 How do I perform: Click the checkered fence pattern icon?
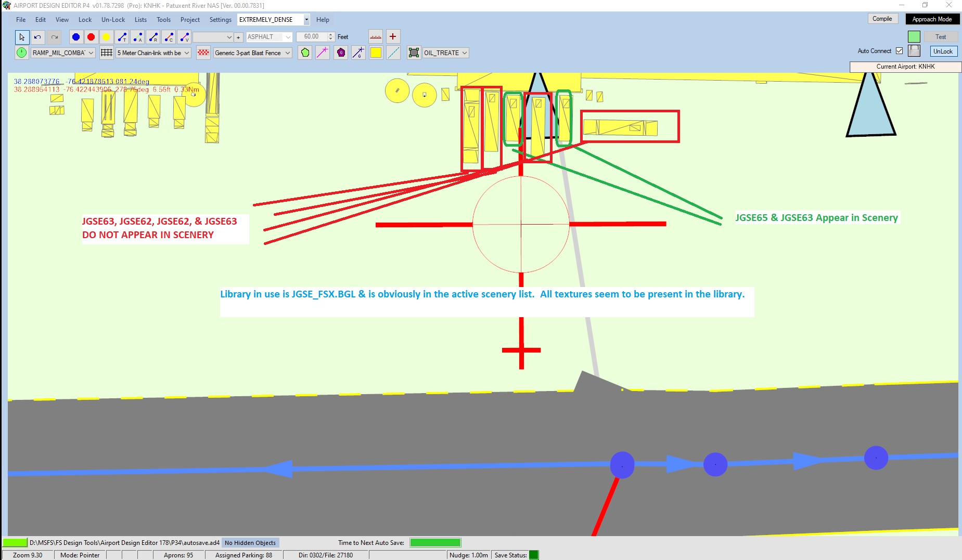(x=203, y=53)
